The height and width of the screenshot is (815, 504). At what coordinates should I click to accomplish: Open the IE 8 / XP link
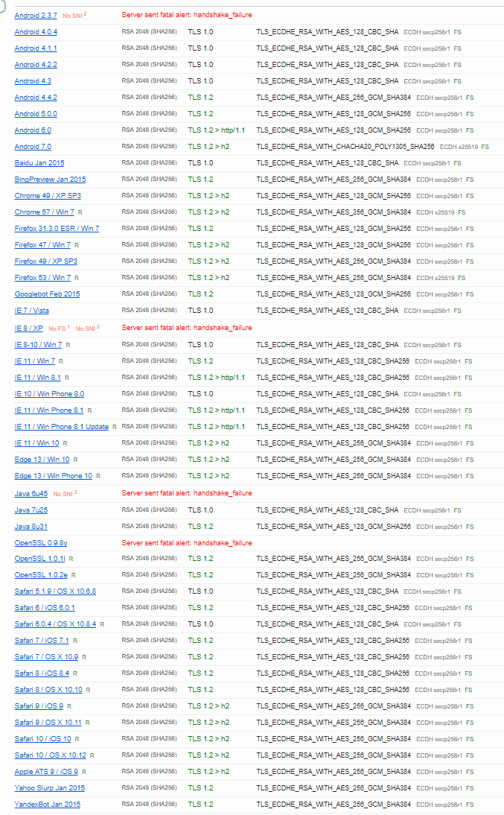(28, 328)
